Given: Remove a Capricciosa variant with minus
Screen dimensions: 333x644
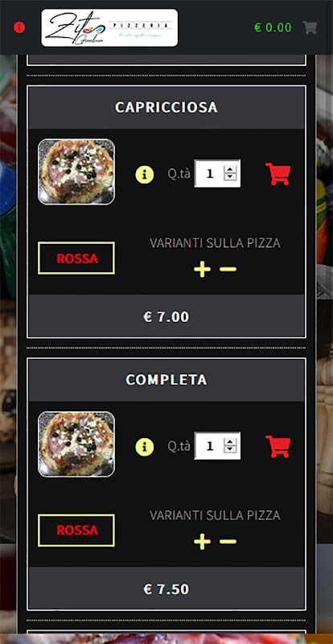Looking at the screenshot, I should [x=228, y=269].
